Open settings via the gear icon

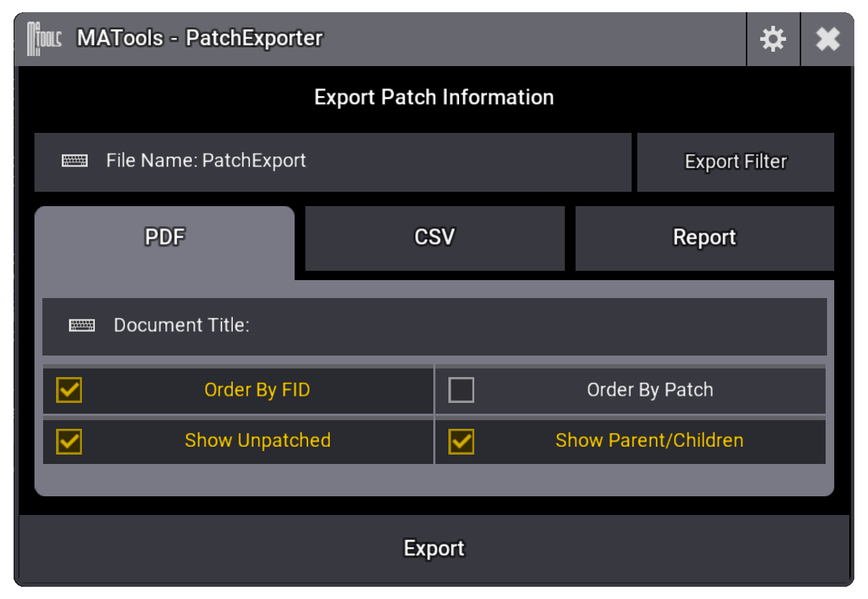[773, 39]
